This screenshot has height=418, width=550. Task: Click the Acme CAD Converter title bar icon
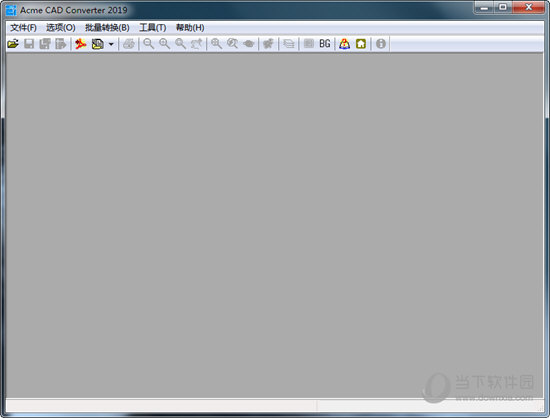point(11,10)
